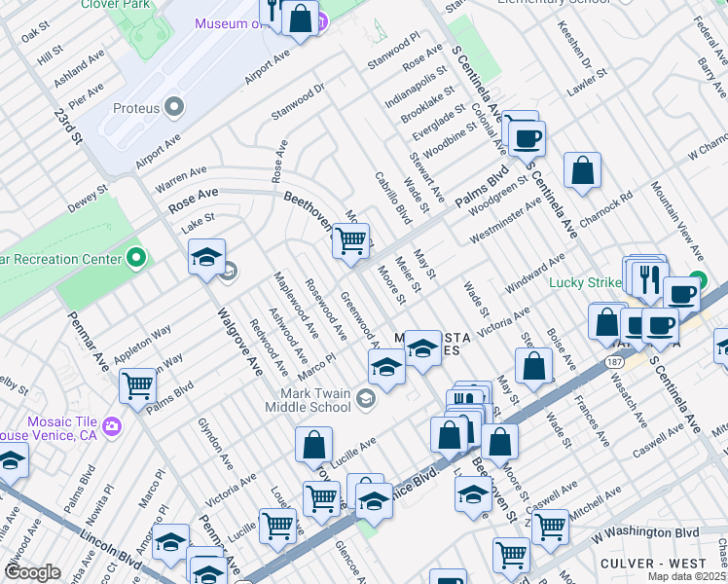728x584 pixels.
Task: Click Mosaic Tile House camera icon
Action: click(111, 424)
